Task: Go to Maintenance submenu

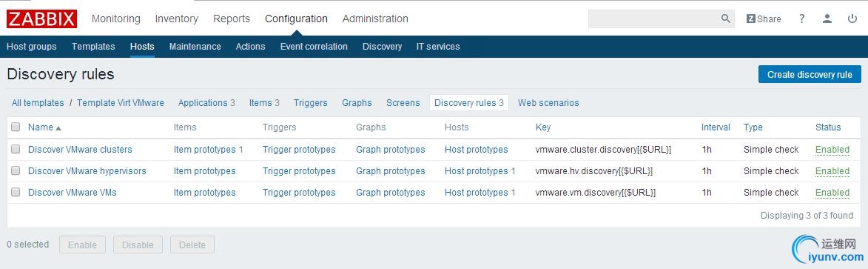Action: click(x=195, y=47)
